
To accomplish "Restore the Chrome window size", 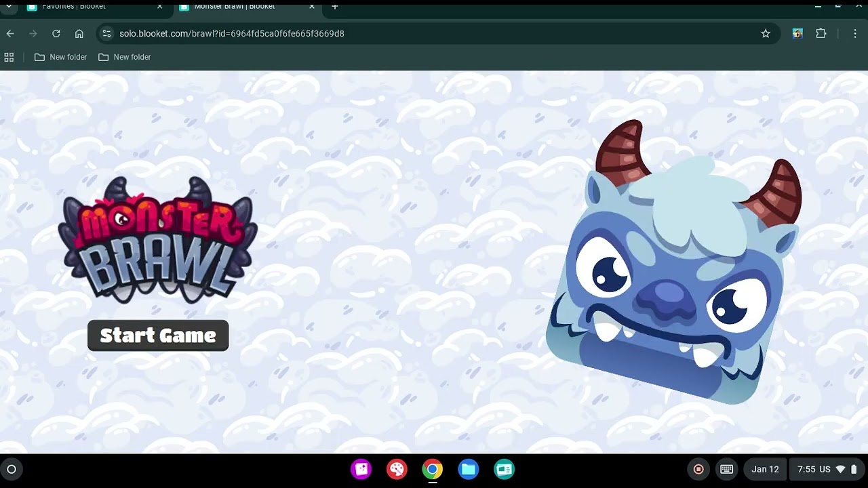I will (x=839, y=6).
